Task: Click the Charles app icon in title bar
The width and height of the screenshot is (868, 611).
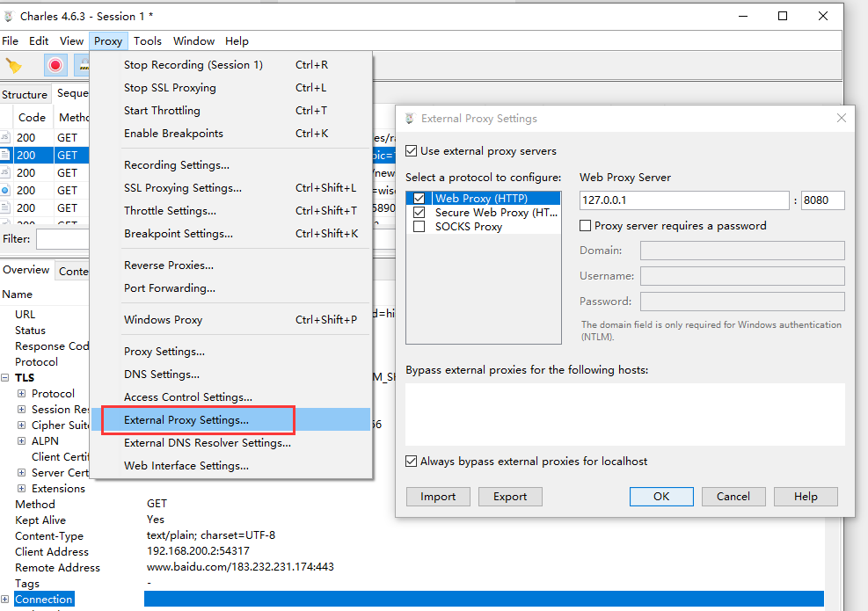Action: (x=10, y=16)
